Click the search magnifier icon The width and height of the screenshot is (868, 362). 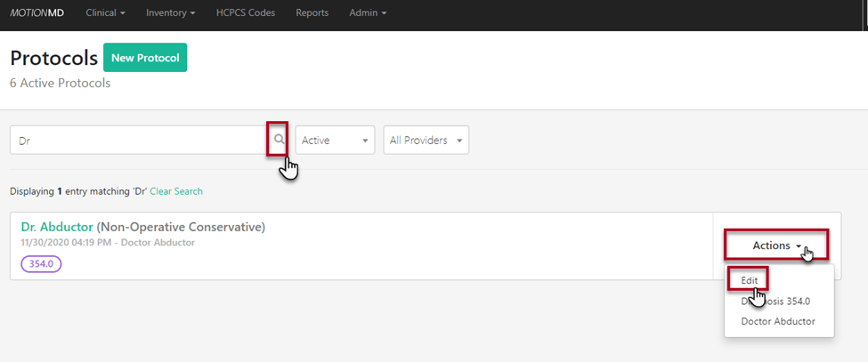pyautogui.click(x=279, y=140)
